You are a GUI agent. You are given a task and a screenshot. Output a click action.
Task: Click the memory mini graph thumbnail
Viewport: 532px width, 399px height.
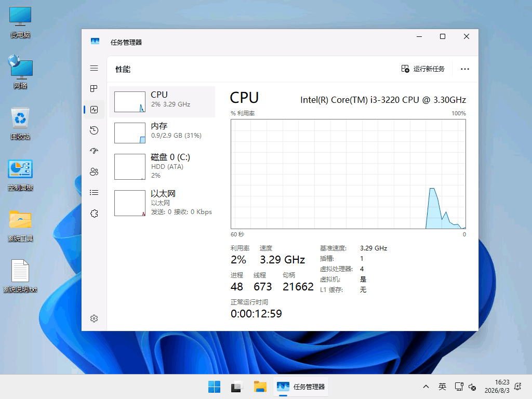(130, 133)
